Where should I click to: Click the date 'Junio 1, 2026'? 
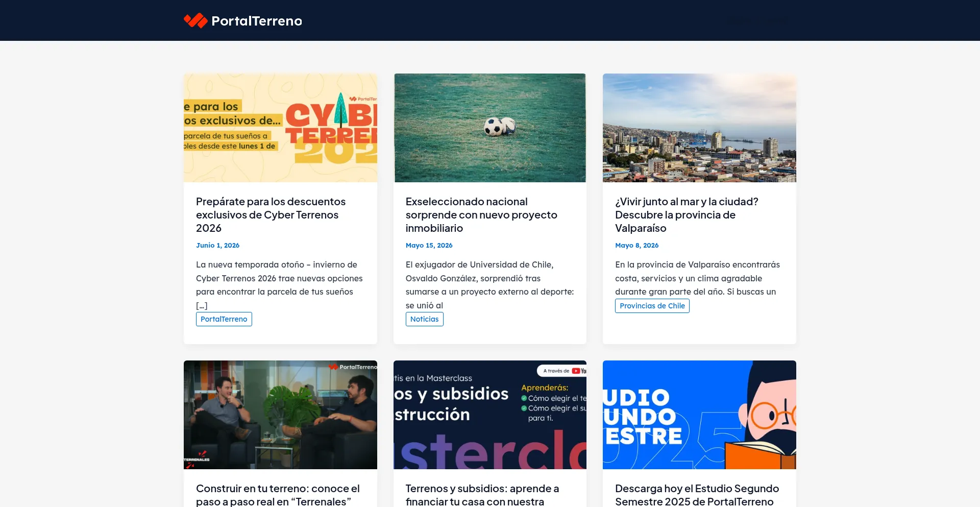tap(218, 246)
